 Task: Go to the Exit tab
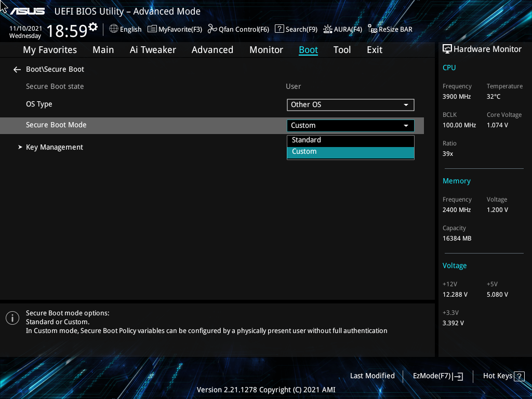click(375, 50)
